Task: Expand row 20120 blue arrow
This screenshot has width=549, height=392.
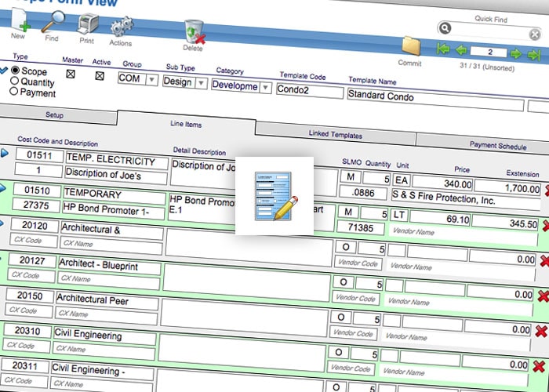Action: tap(2, 223)
